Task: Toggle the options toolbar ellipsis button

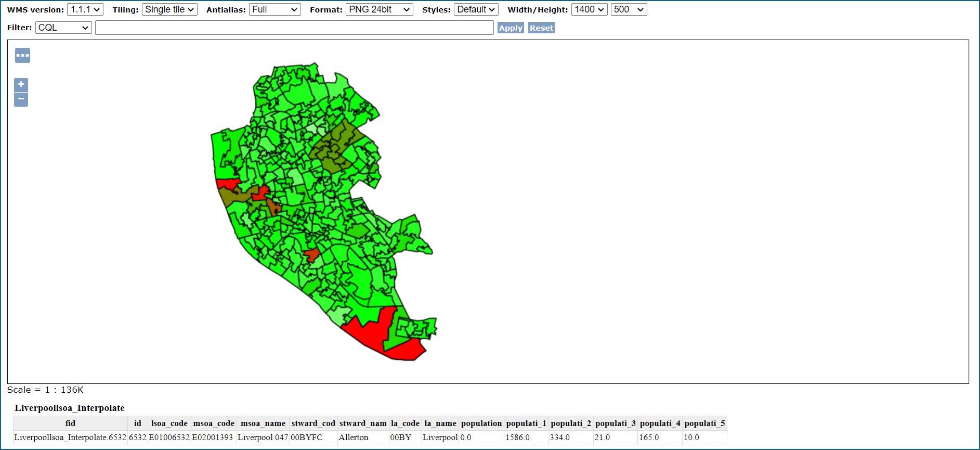Action: coord(22,55)
